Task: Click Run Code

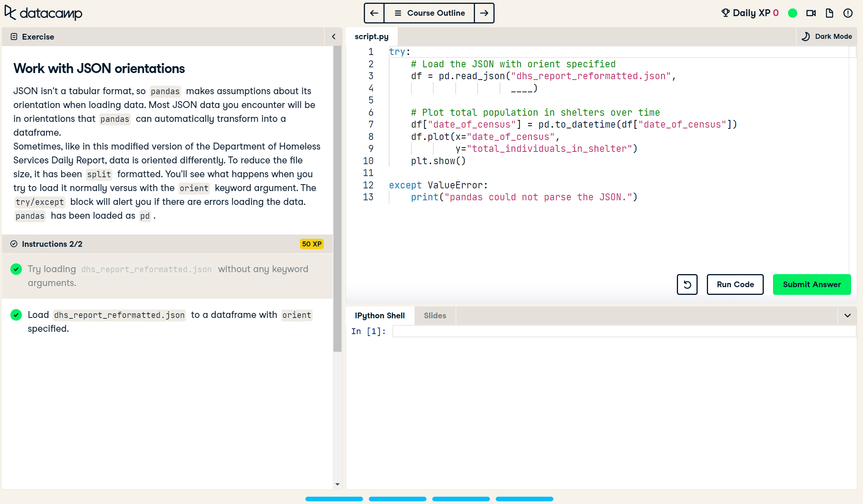Action: 735,284
